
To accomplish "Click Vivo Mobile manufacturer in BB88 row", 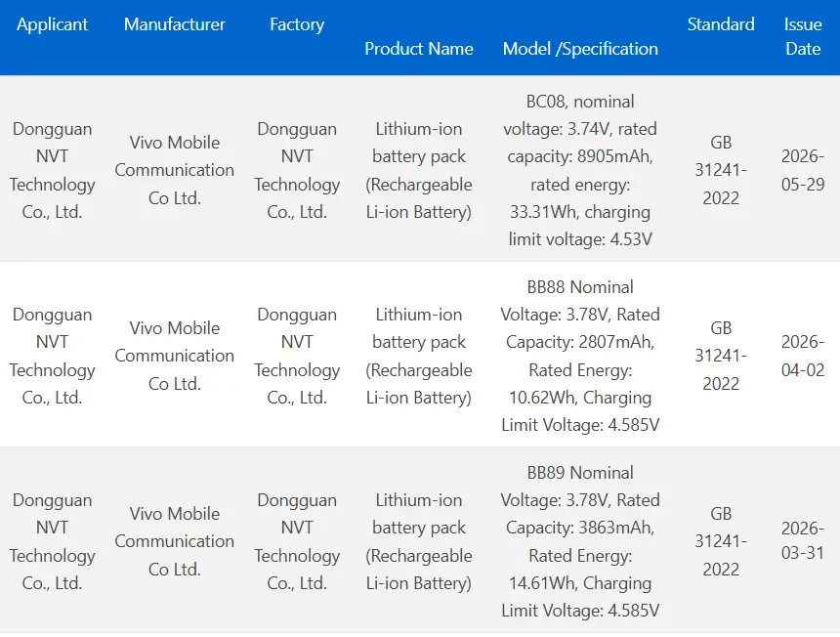I will click(175, 356).
